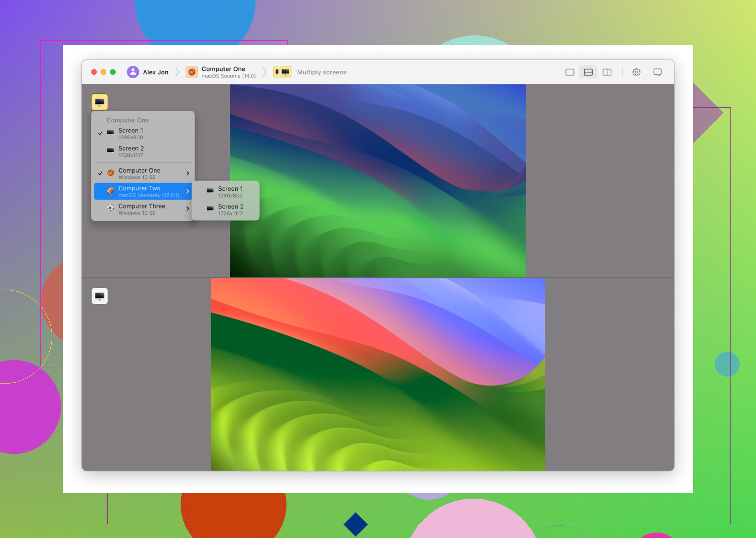Image resolution: width=756 pixels, height=538 pixels.
Task: Click the green fullscreen window button
Action: coord(113,72)
